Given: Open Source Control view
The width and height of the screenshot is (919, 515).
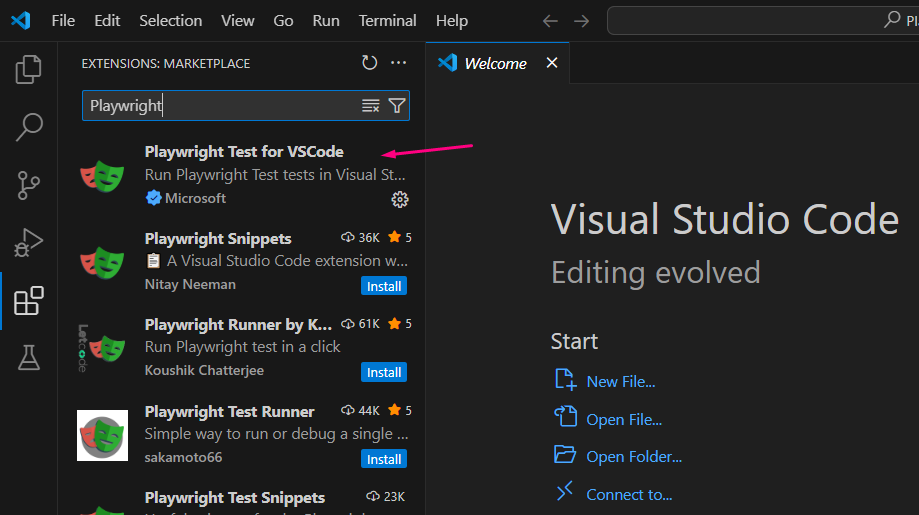Looking at the screenshot, I should [x=28, y=185].
